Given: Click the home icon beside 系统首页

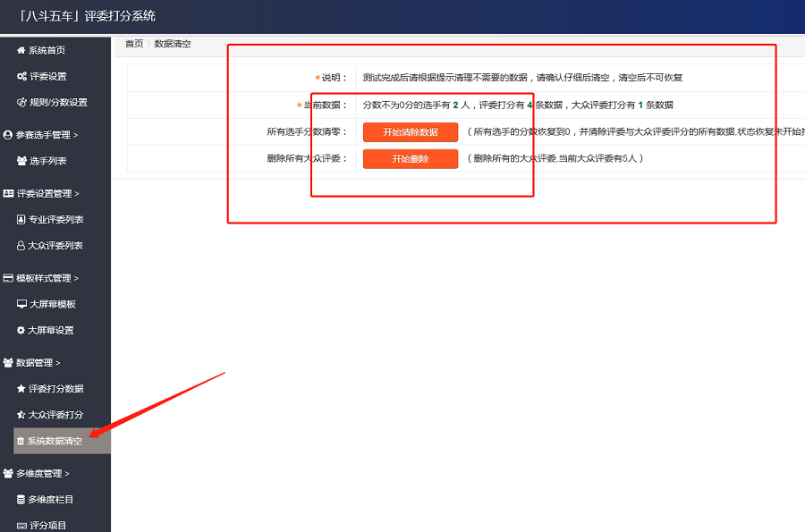Looking at the screenshot, I should pyautogui.click(x=21, y=50).
